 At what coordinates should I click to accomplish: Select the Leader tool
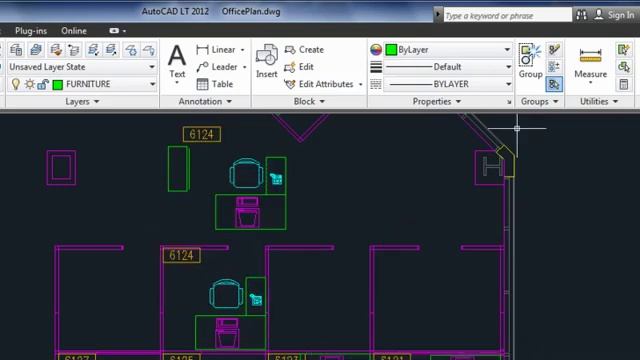(217, 67)
